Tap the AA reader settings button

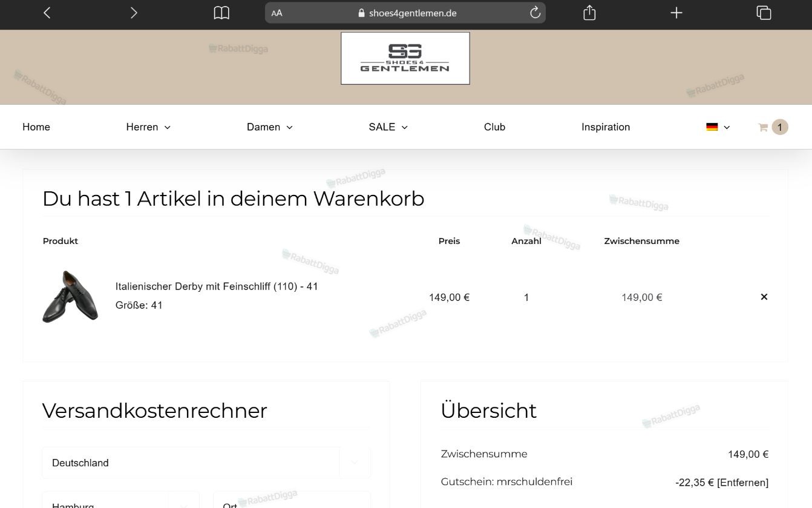[277, 13]
